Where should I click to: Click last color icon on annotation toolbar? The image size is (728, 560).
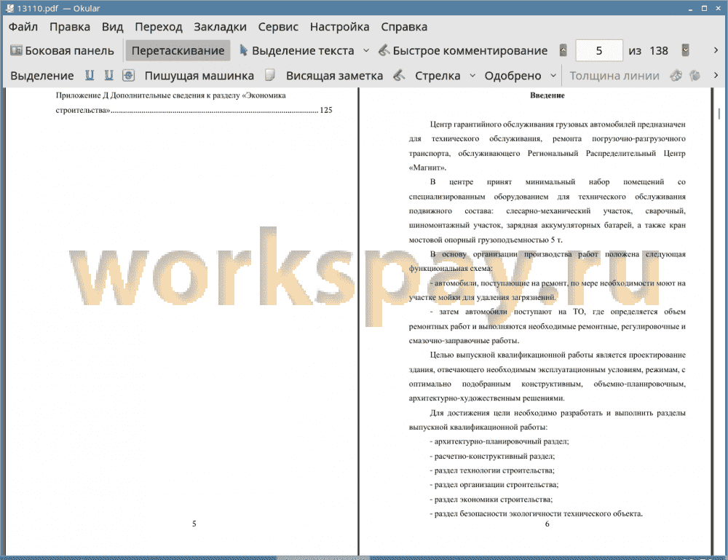tap(695, 75)
